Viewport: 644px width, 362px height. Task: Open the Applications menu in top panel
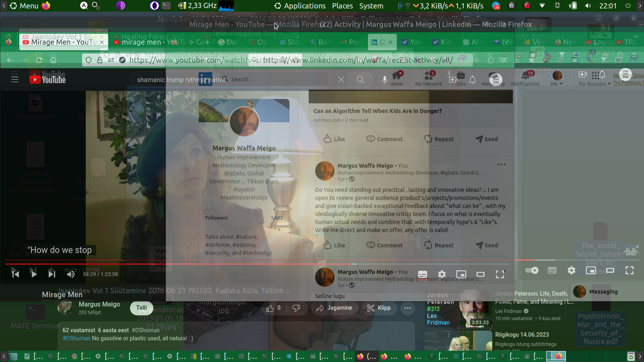click(x=300, y=6)
